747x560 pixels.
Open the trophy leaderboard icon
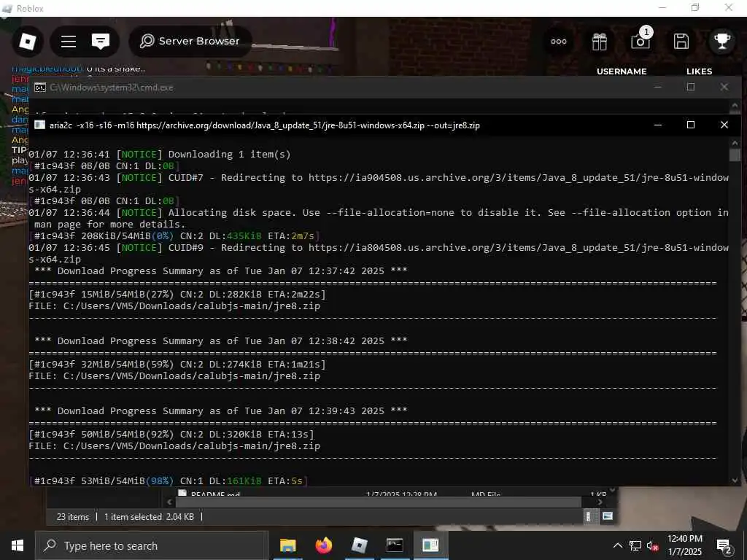pyautogui.click(x=721, y=42)
